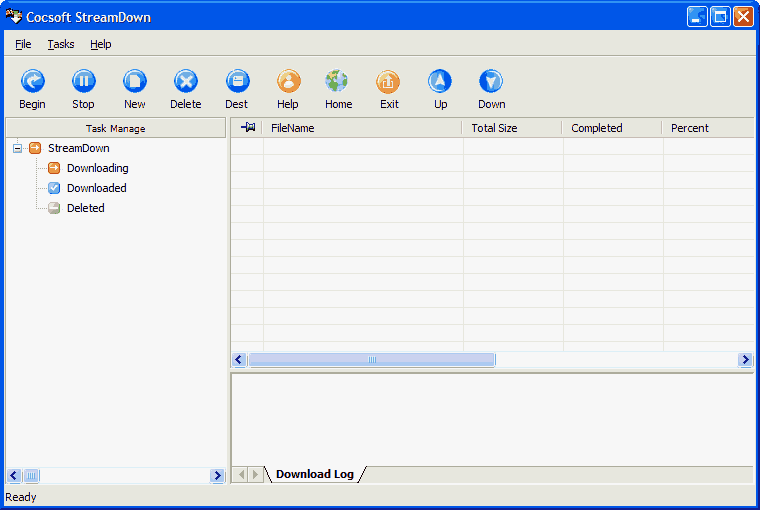Open the Dest folder icon

point(238,81)
